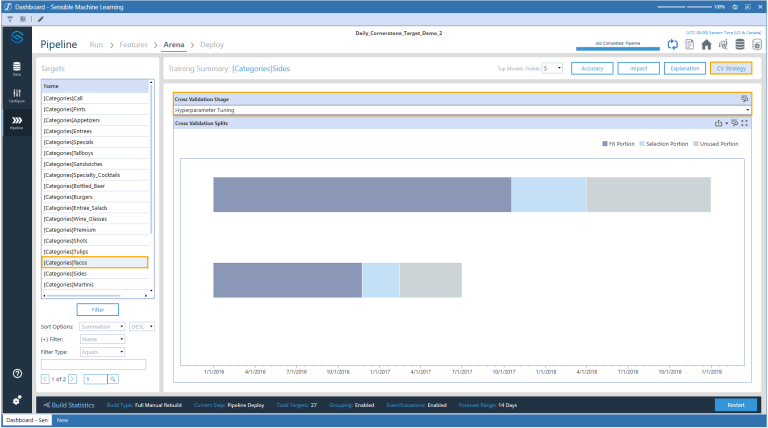Click comment icon on Cross Validation Splits header
768x428 pixels.
click(x=735, y=123)
